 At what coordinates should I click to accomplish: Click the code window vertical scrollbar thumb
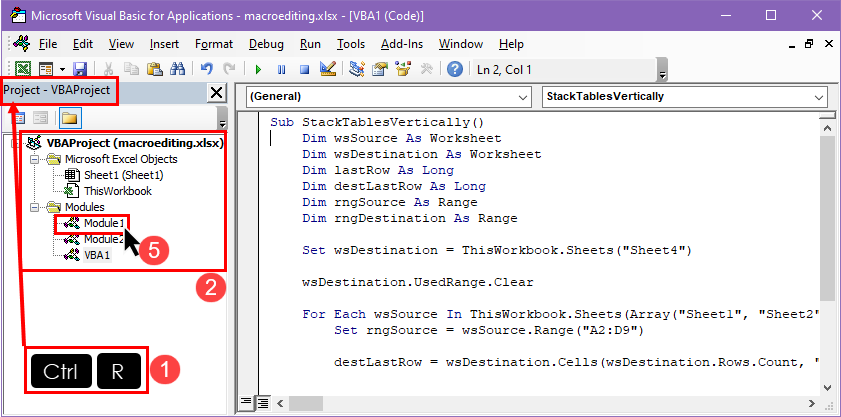[826, 216]
